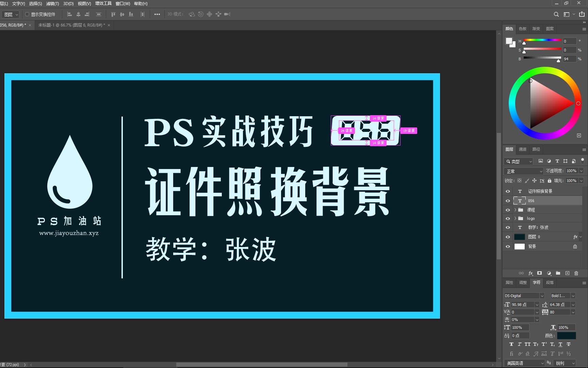Screen dimensions: 588x368
Task: Toggle visibility of the logo group
Action: click(508, 218)
